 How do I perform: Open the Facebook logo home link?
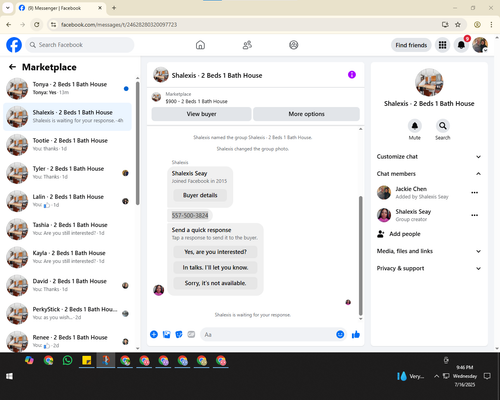point(14,45)
